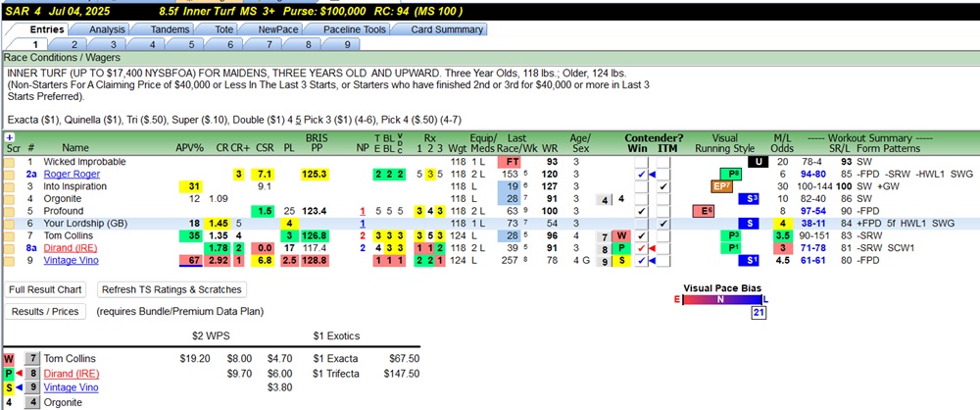Click the $19.20 win payout for Tom Collins
980x410 pixels.
pos(194,359)
